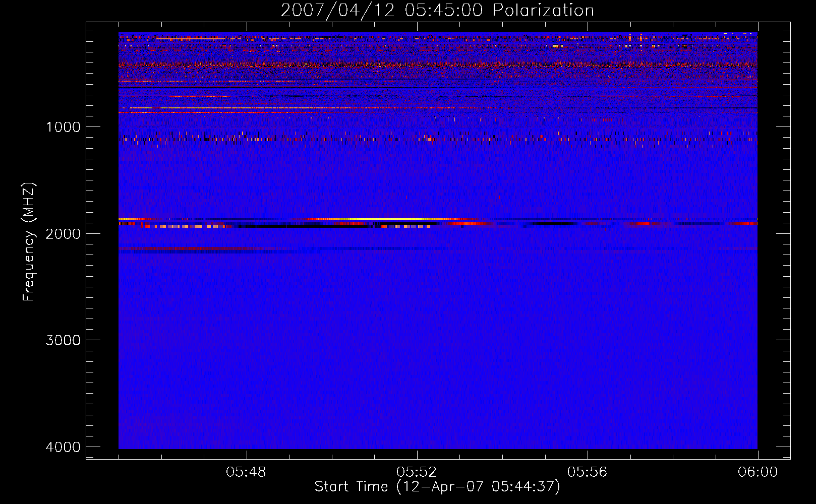Click the 05:48 time tick label
The height and width of the screenshot is (504, 816).
coord(246,472)
